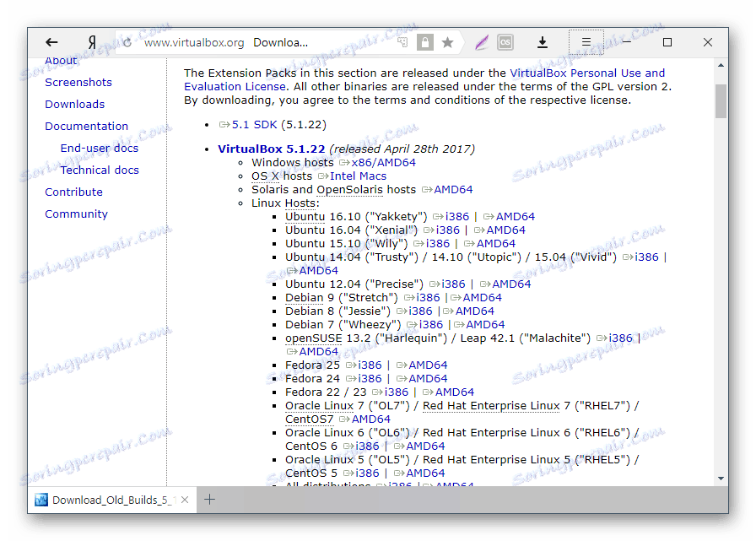Screen dimensions: 756x541
Task: Download Ubuntu 15.10 Wily i386
Action: coord(438,244)
